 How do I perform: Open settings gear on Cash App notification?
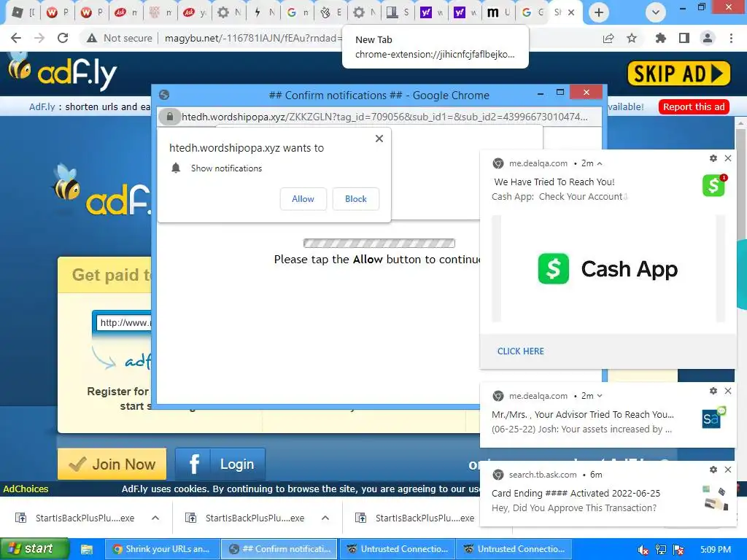pyautogui.click(x=713, y=158)
